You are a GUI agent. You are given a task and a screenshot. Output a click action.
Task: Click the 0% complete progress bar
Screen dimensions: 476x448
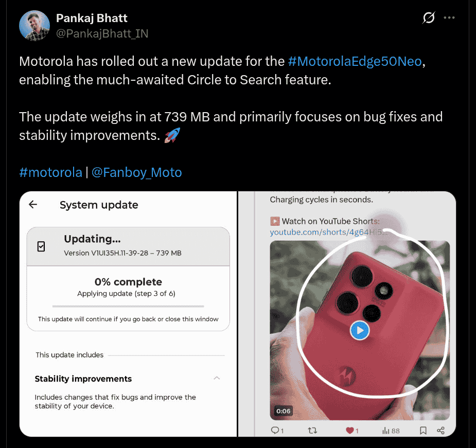pos(128,306)
